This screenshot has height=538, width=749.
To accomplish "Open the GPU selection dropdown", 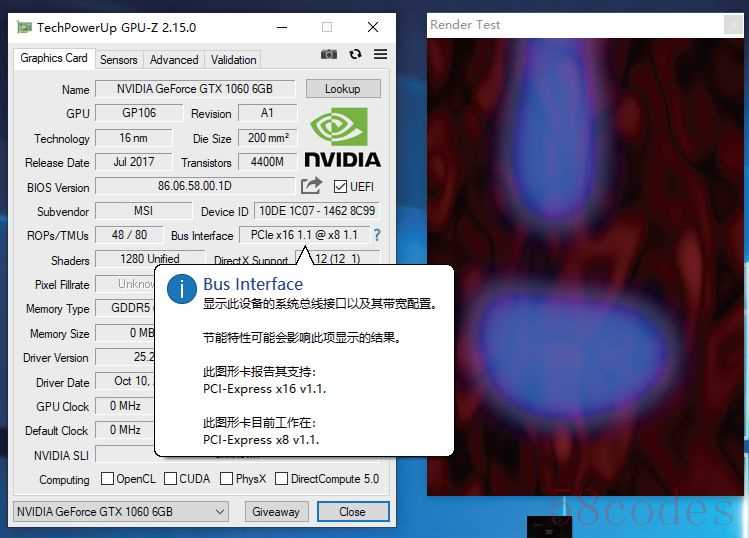I will (121, 511).
